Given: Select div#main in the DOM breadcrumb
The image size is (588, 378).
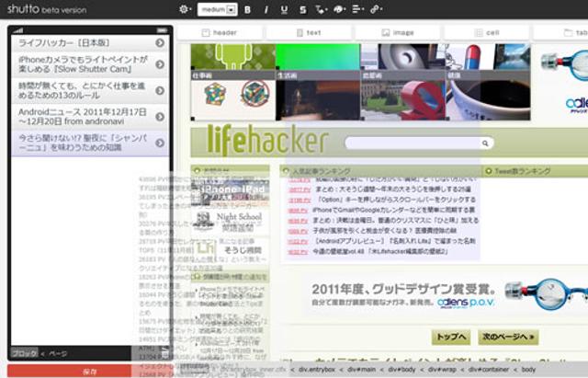Looking at the screenshot, I should (x=361, y=370).
